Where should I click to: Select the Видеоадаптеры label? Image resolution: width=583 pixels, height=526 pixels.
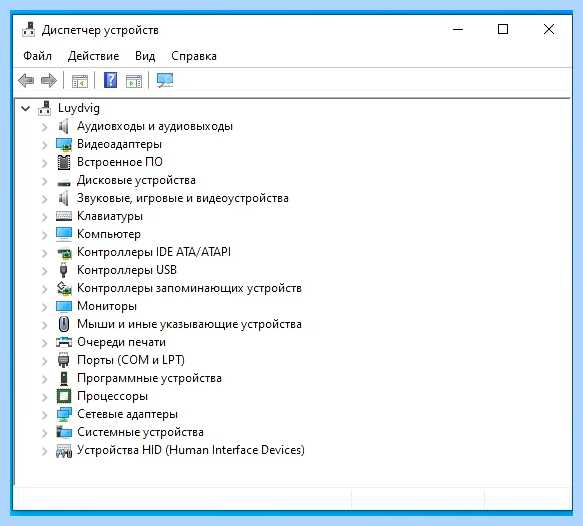(x=119, y=144)
